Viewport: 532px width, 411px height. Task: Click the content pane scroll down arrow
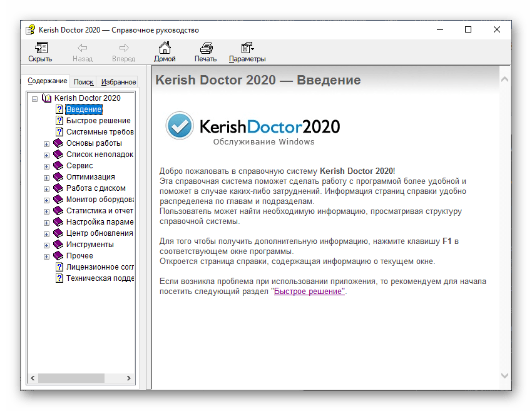[x=505, y=375]
